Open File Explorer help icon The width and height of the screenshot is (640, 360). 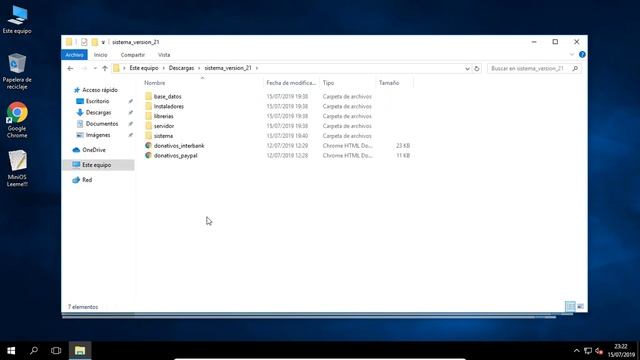(x=582, y=55)
